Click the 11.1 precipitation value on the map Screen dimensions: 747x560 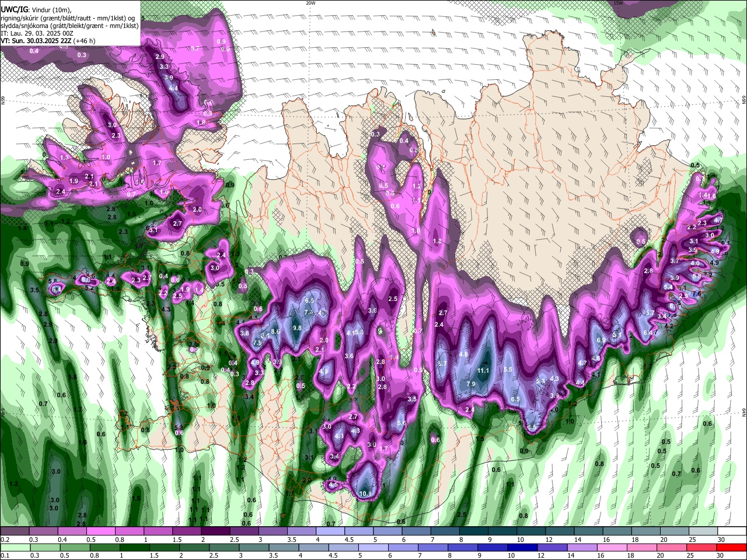(x=483, y=370)
